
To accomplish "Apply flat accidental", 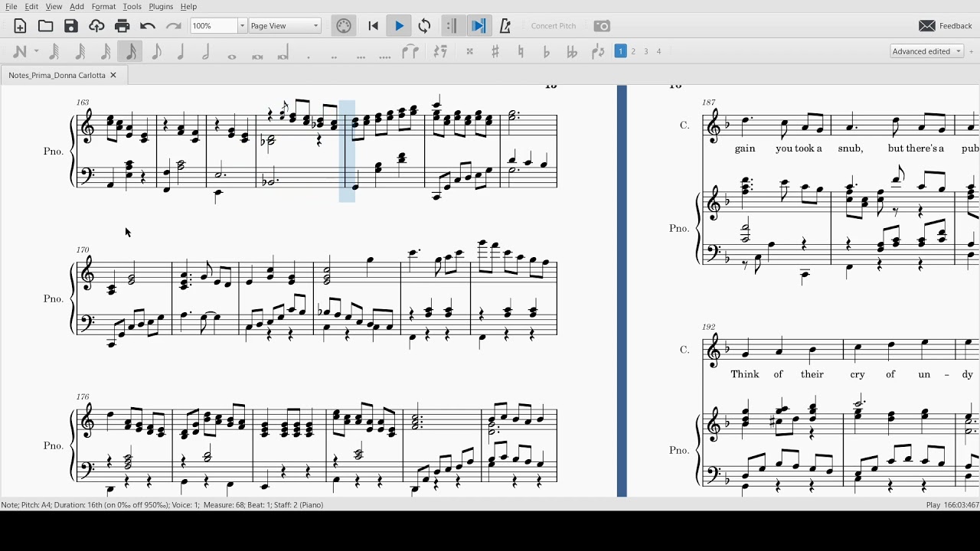I will point(547,51).
